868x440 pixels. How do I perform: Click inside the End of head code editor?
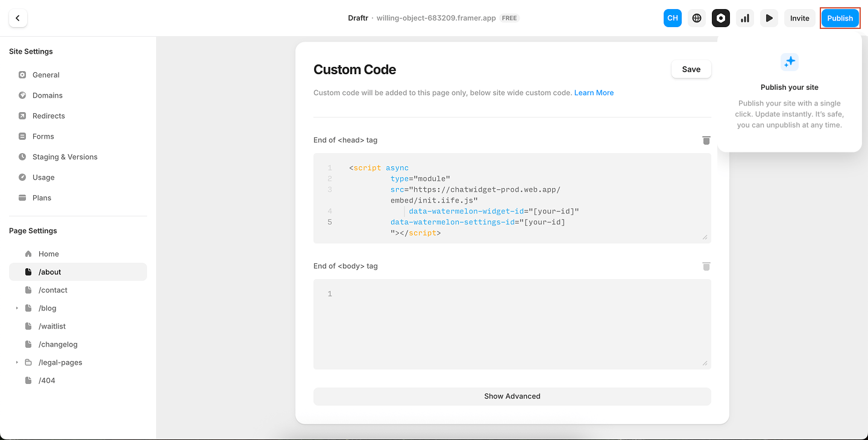coord(512,198)
